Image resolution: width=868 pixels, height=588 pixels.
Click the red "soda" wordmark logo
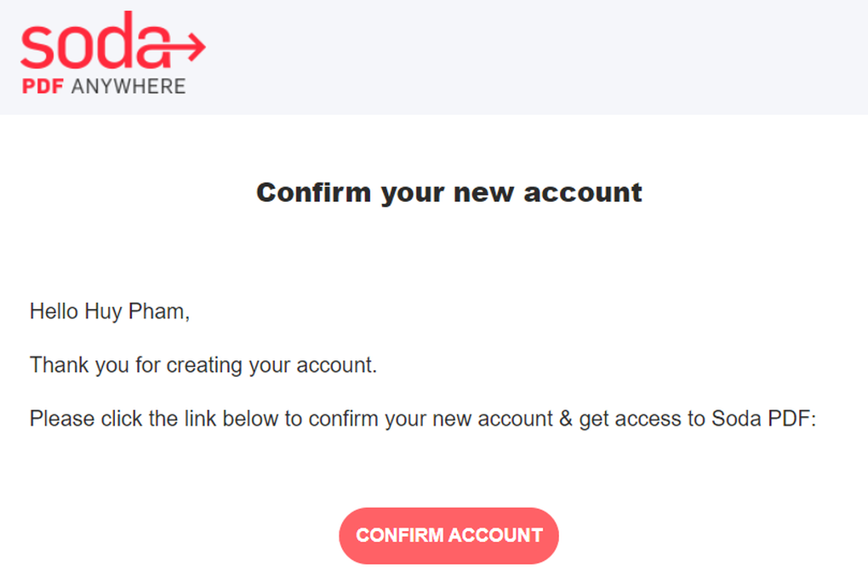point(95,40)
